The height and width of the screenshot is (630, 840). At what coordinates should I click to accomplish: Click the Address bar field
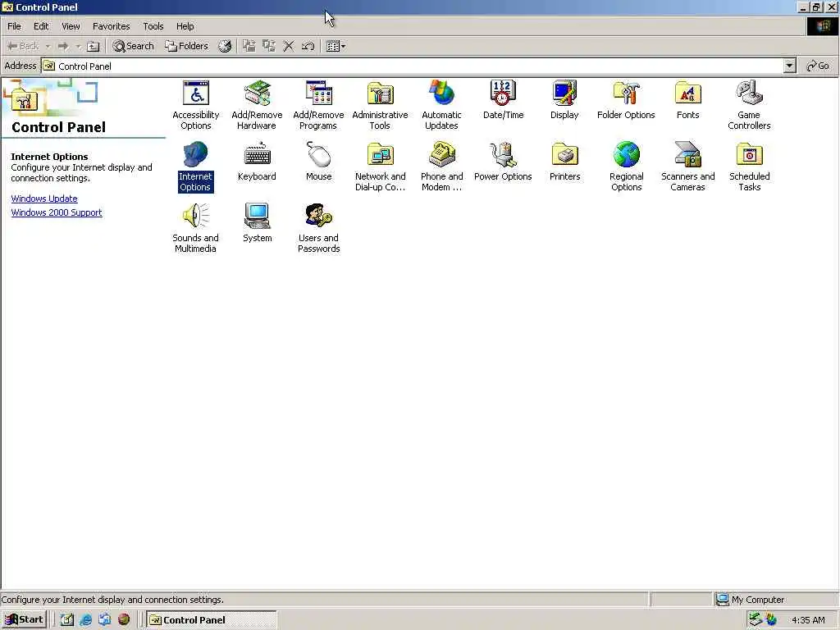tap(413, 66)
